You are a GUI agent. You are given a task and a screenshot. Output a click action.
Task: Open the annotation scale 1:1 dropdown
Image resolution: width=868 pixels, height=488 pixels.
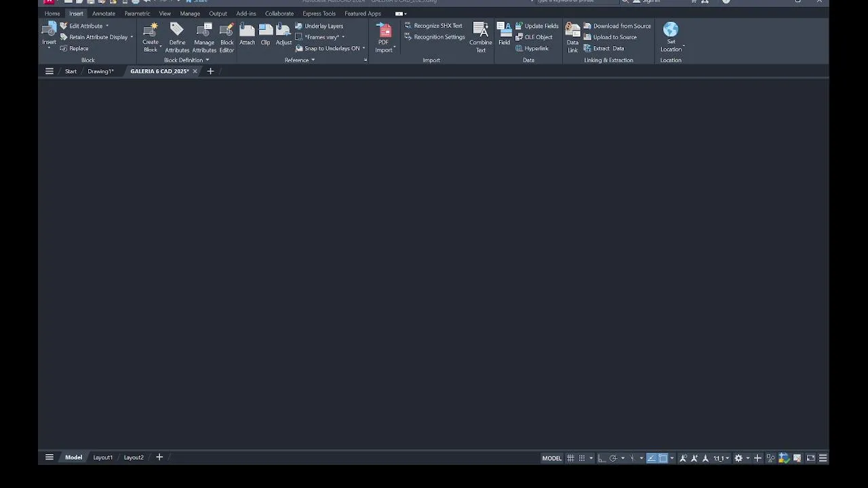(722, 458)
